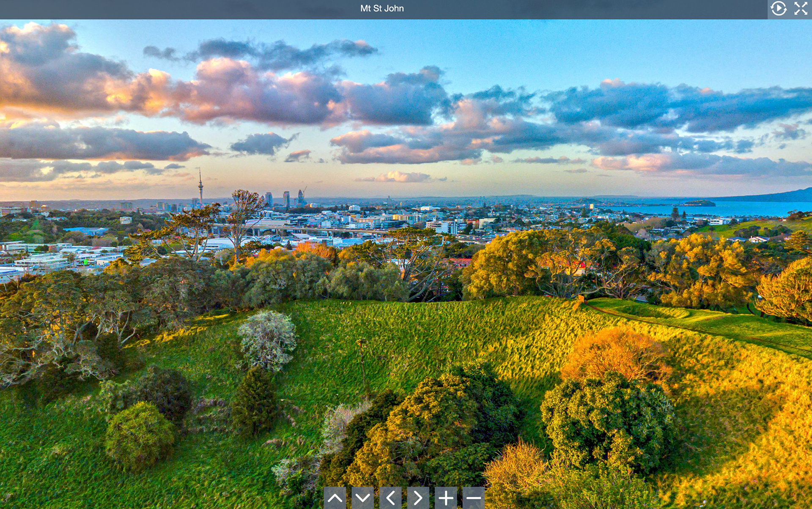Screen dimensions: 812x509
Task: Enter fullscreen mode with the arrows icon
Action: pyautogui.click(x=801, y=8)
